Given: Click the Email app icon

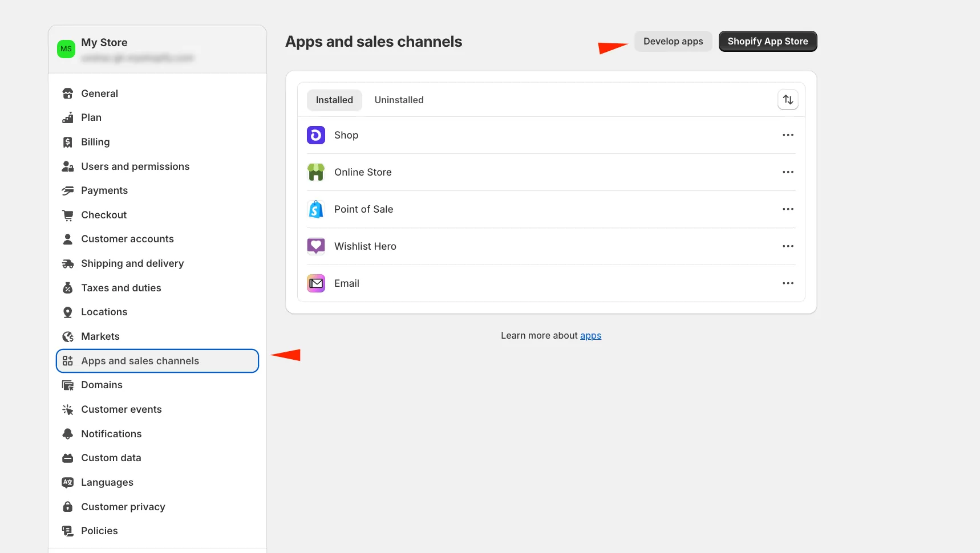Looking at the screenshot, I should [316, 283].
